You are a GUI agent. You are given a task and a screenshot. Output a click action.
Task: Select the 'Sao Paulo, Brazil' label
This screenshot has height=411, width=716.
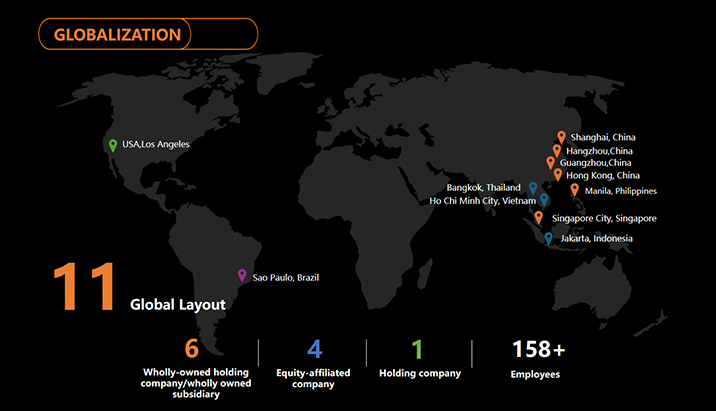(x=286, y=278)
